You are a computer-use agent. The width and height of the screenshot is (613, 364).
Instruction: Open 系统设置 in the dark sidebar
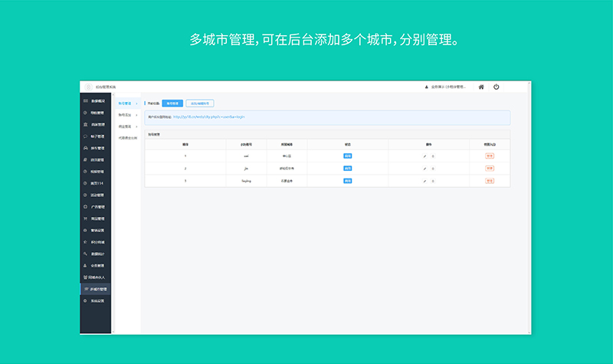95,300
